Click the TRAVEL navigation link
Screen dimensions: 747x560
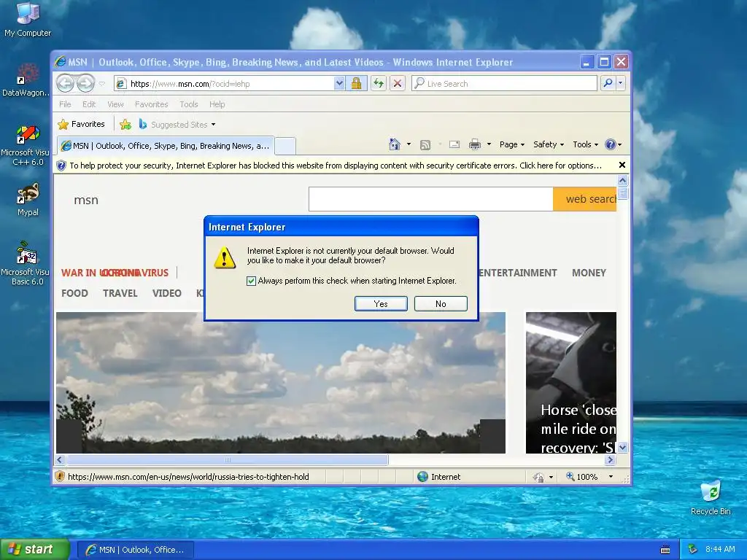coord(120,293)
